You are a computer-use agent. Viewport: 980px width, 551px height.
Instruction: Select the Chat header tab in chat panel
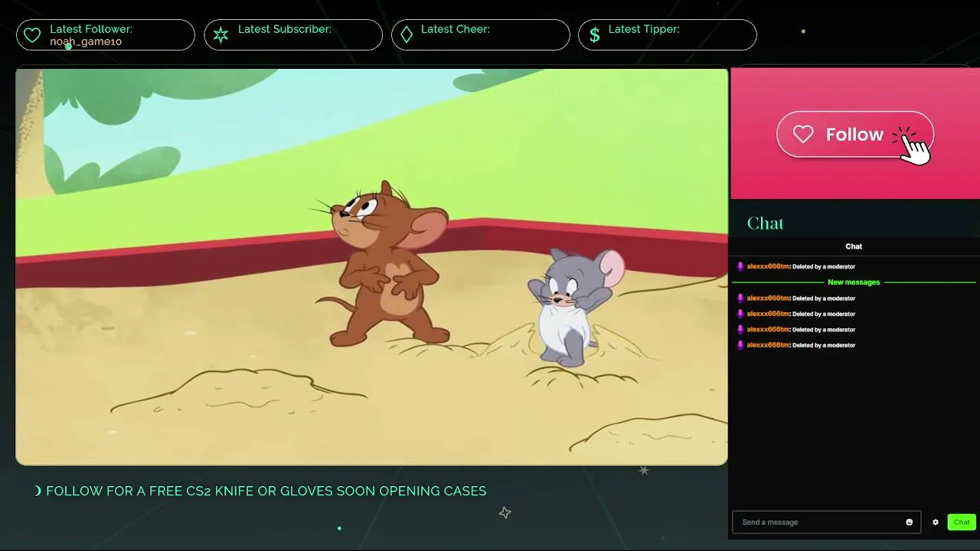[x=854, y=246]
